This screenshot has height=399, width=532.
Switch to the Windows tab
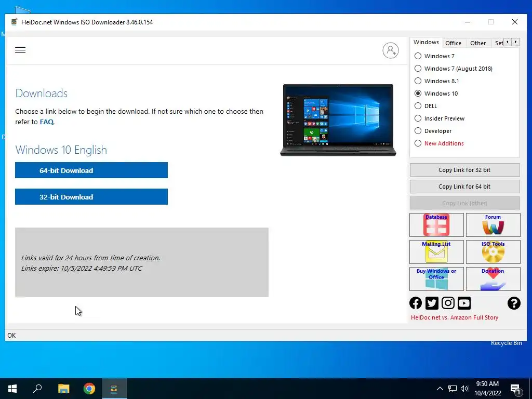(426, 43)
